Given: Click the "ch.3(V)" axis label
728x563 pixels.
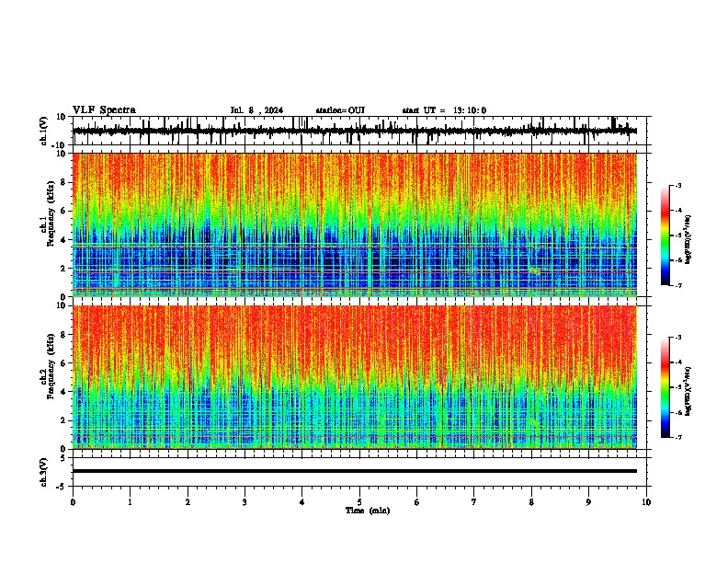Looking at the screenshot, I should point(44,472).
